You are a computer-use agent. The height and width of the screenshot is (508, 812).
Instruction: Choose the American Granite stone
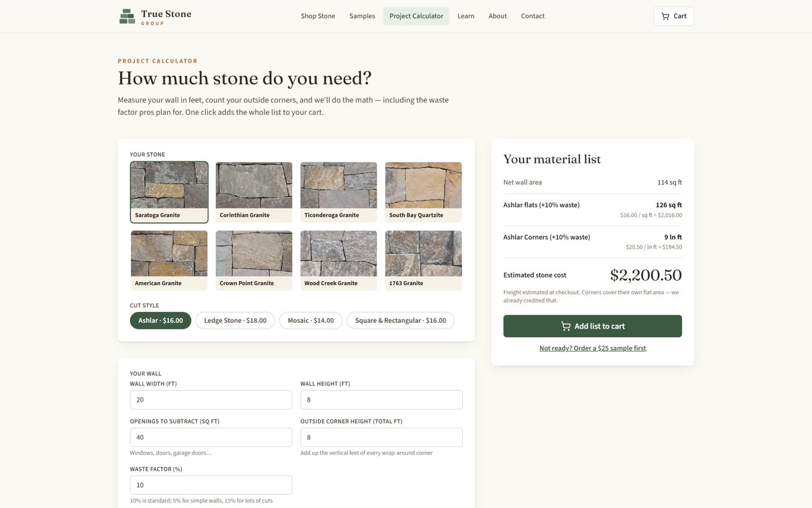tap(169, 261)
